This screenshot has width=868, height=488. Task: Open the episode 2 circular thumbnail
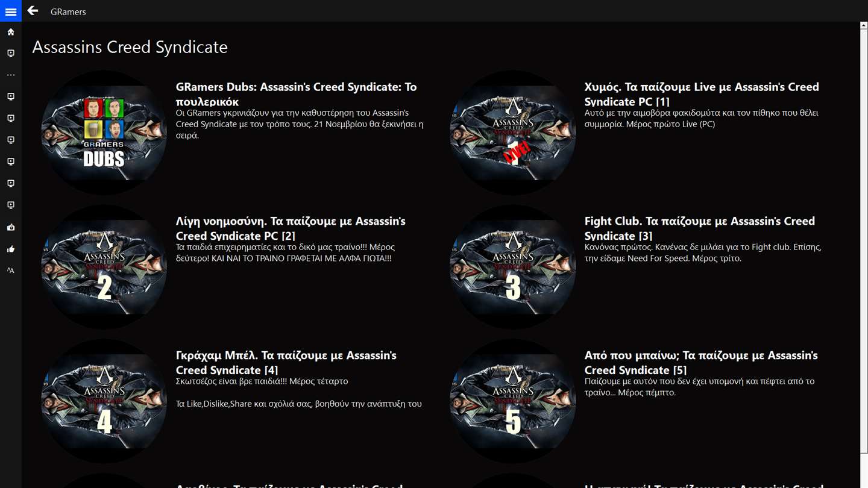coord(104,267)
